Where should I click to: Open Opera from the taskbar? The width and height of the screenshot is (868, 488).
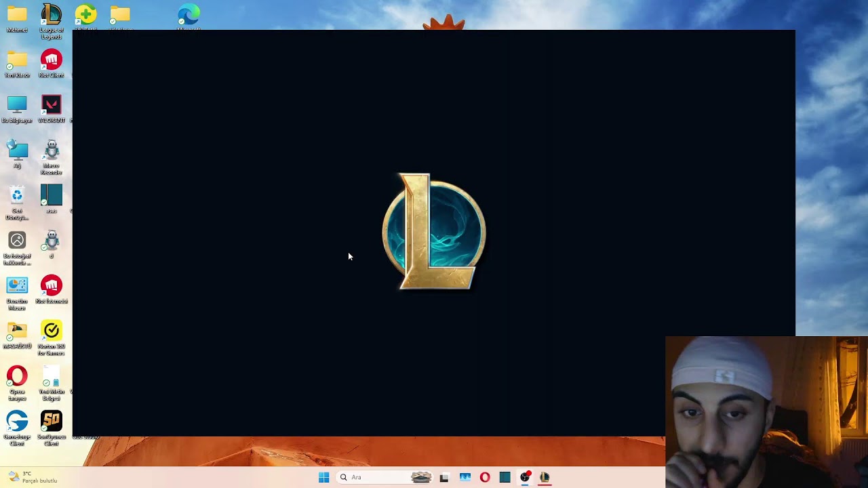(485, 477)
